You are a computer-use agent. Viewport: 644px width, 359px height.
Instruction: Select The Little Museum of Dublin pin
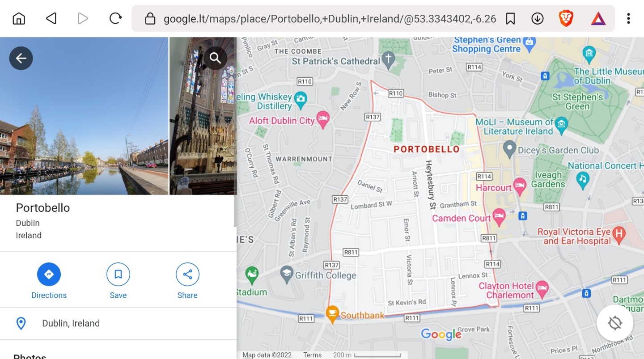point(589,54)
